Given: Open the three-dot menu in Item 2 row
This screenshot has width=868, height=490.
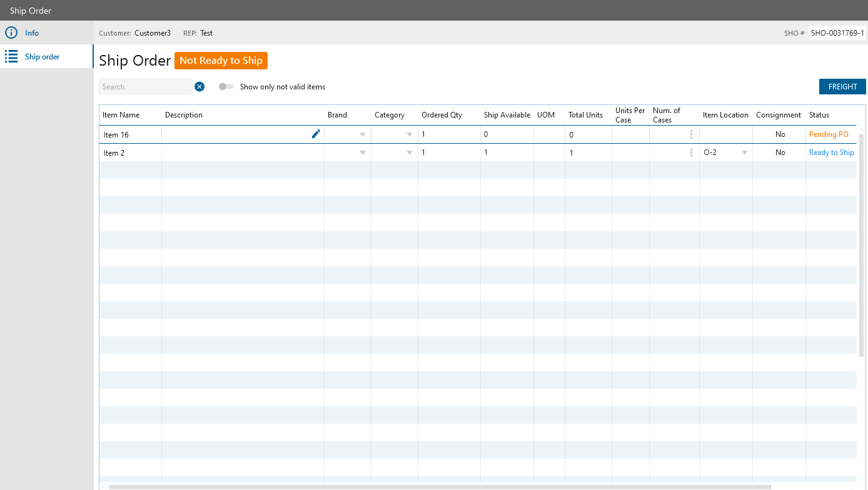Looking at the screenshot, I should coord(691,152).
